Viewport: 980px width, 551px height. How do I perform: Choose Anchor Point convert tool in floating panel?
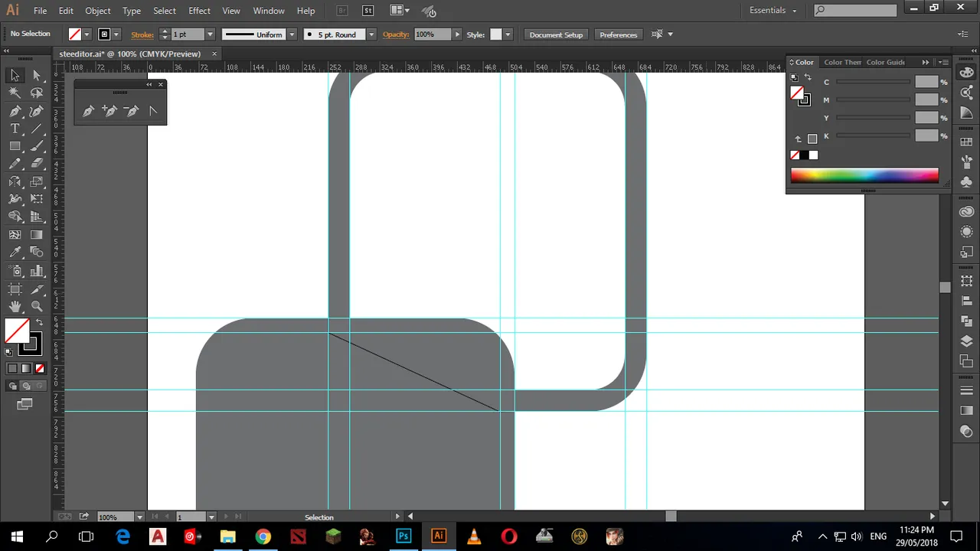152,111
